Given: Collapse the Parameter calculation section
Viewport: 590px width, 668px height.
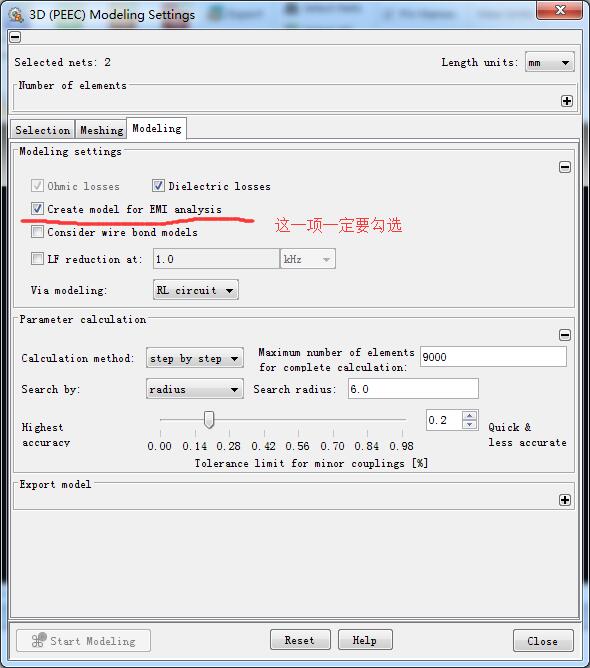Looking at the screenshot, I should coord(565,335).
